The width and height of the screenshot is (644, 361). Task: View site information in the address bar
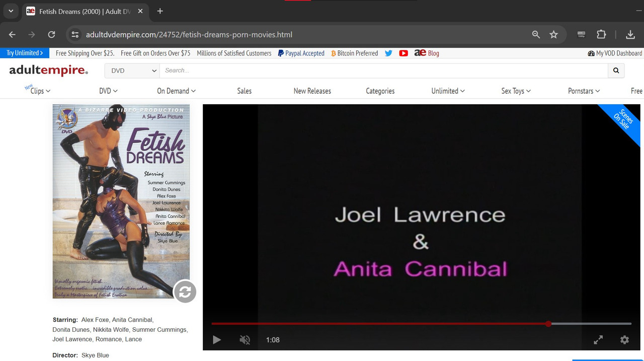point(75,35)
